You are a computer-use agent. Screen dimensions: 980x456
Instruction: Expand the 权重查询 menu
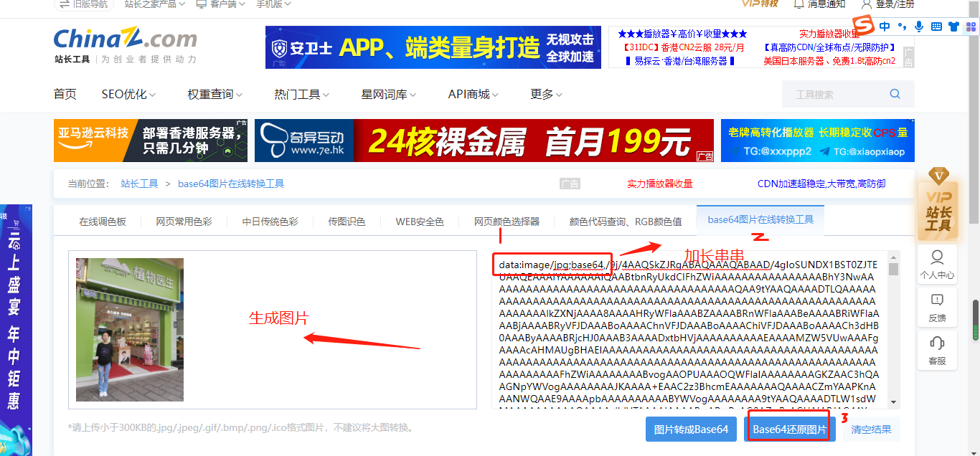215,94
